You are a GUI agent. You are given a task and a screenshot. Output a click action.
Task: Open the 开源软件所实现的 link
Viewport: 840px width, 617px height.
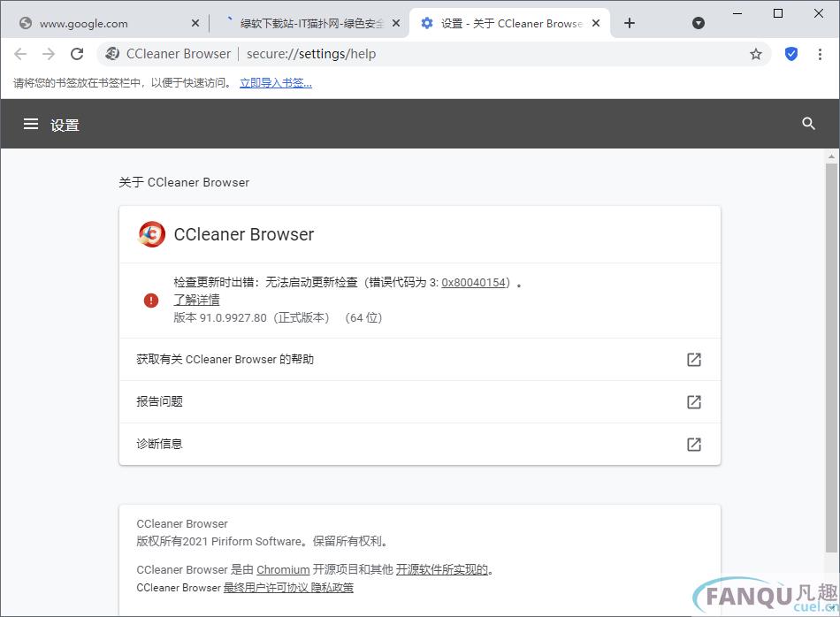[442, 569]
